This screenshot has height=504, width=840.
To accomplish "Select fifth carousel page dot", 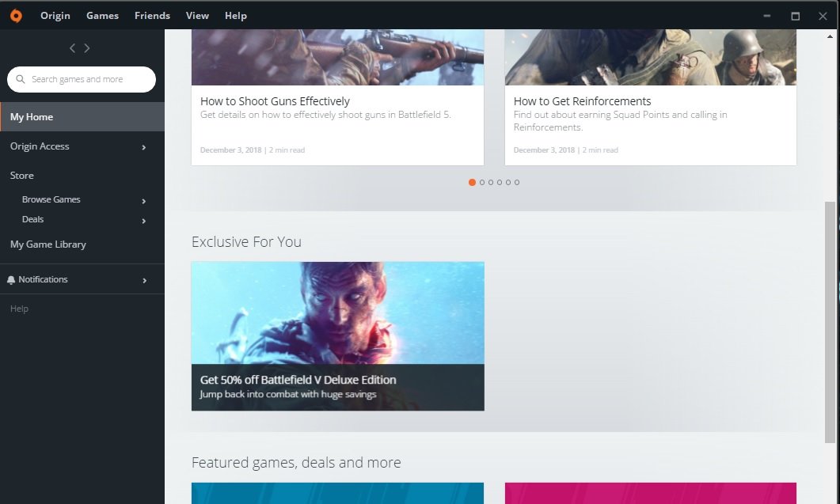I will (508, 182).
